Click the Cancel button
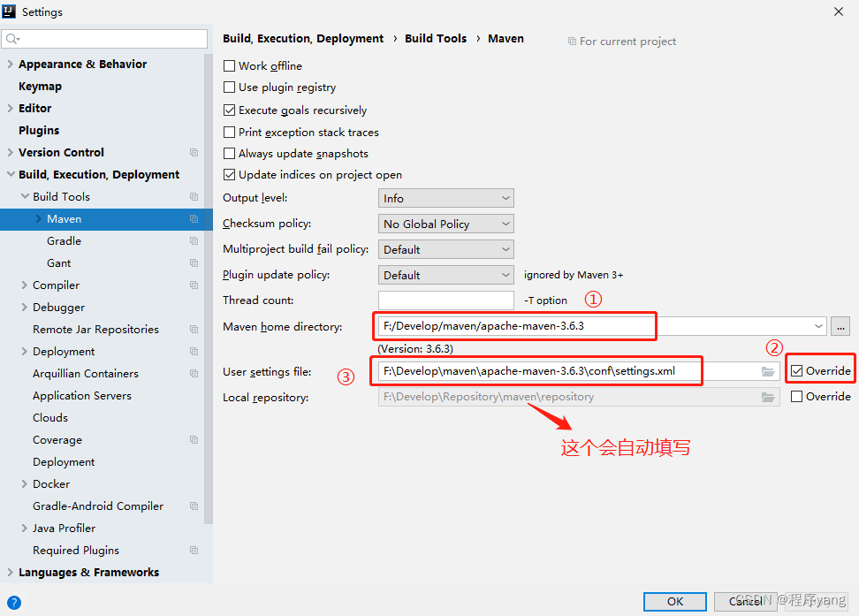 tap(745, 601)
